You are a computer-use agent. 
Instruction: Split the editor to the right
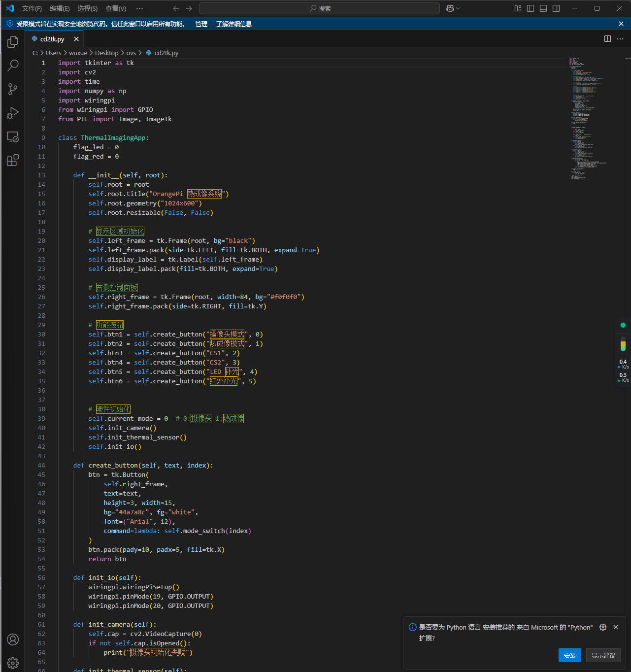tap(607, 39)
